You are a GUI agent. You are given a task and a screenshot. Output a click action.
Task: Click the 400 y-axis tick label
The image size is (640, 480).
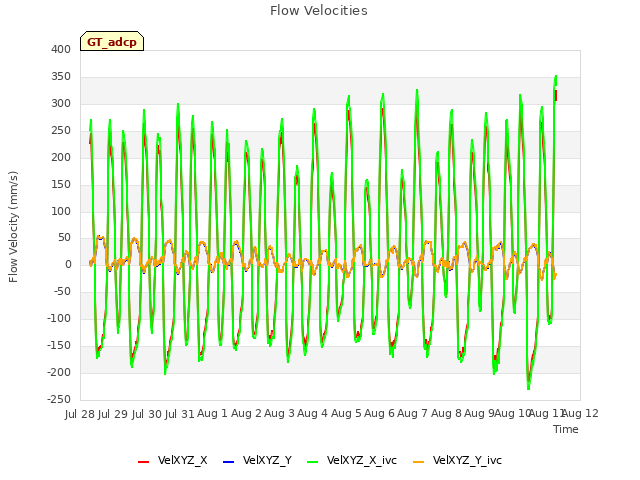[x=61, y=49]
